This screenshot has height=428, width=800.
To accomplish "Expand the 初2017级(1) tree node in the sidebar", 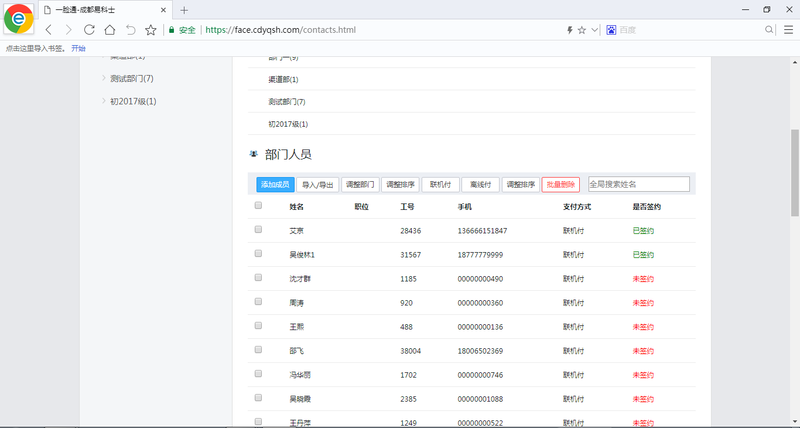I will pyautogui.click(x=103, y=101).
